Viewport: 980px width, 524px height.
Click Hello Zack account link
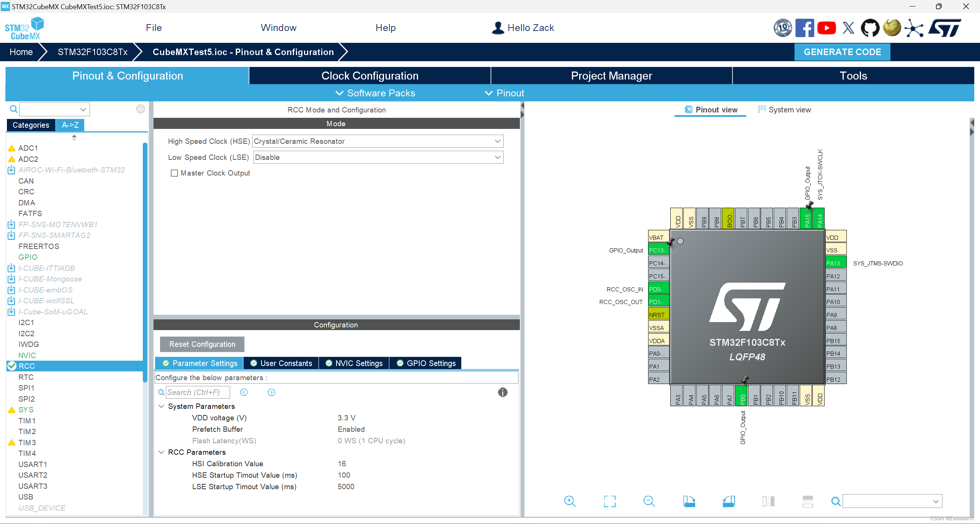click(531, 28)
